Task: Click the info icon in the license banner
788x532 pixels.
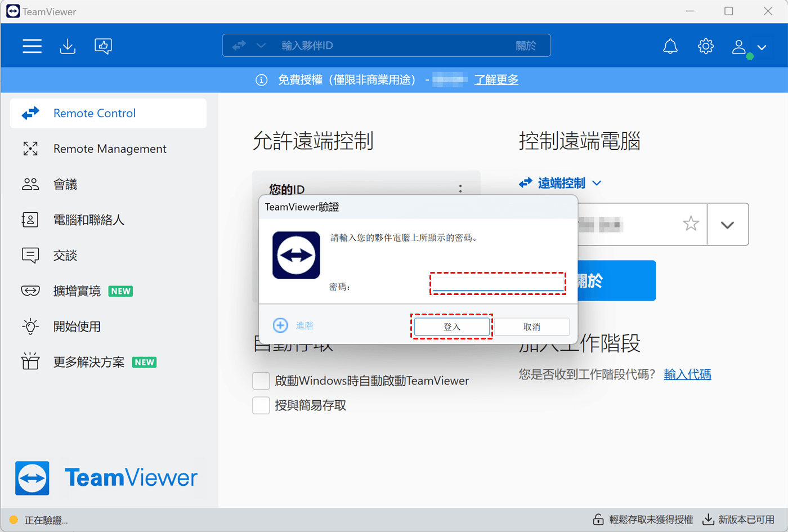Action: [x=261, y=80]
